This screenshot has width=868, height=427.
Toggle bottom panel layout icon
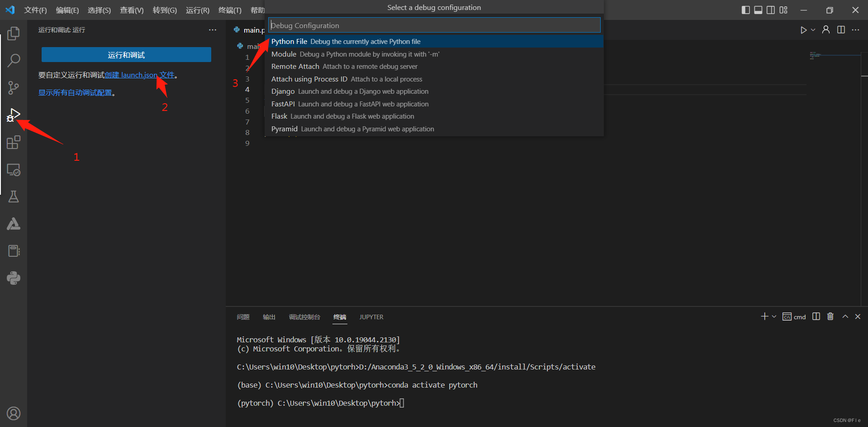click(x=758, y=10)
